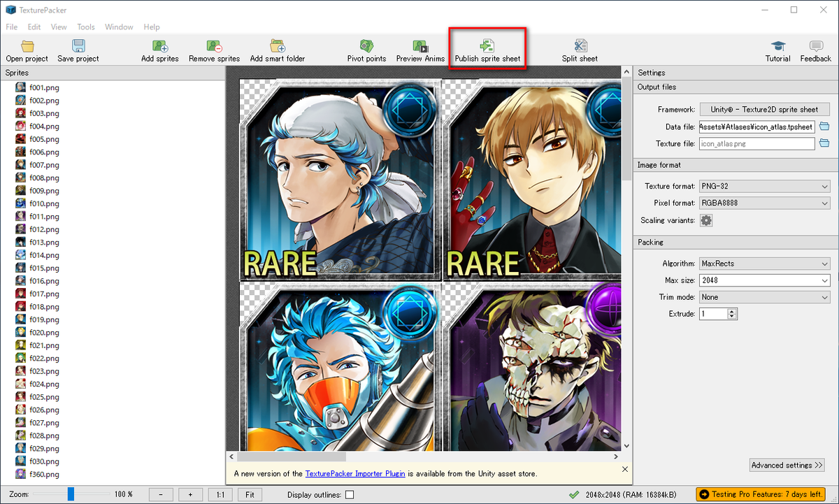Screen dimensions: 839x504
Task: Open the Help menu
Action: click(x=152, y=27)
